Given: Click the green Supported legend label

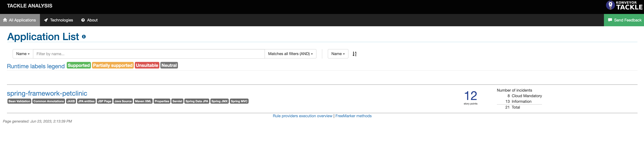Looking at the screenshot, I should tap(78, 65).
